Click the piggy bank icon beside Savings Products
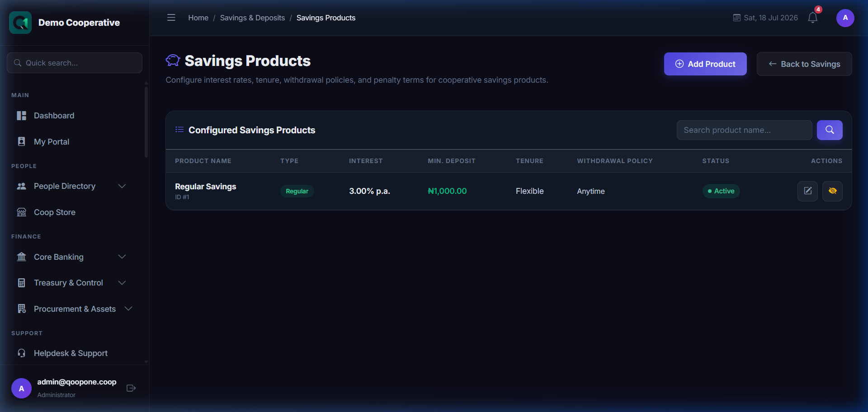This screenshot has width=868, height=412. [x=173, y=61]
